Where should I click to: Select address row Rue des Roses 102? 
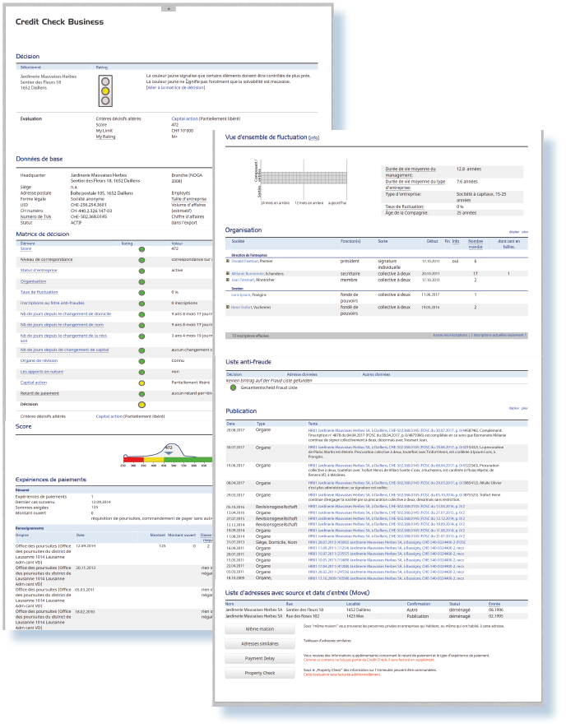click(376, 616)
